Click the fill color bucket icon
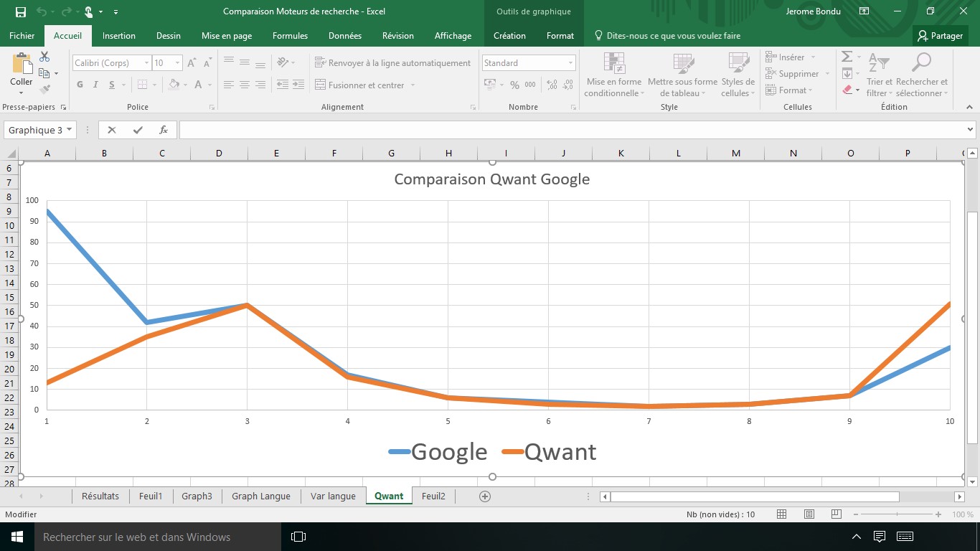 [x=174, y=85]
